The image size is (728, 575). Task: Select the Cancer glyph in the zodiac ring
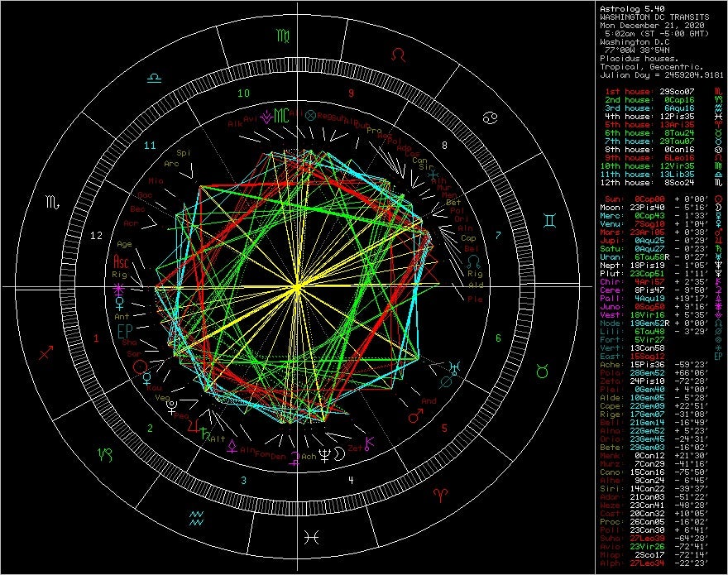tap(490, 118)
